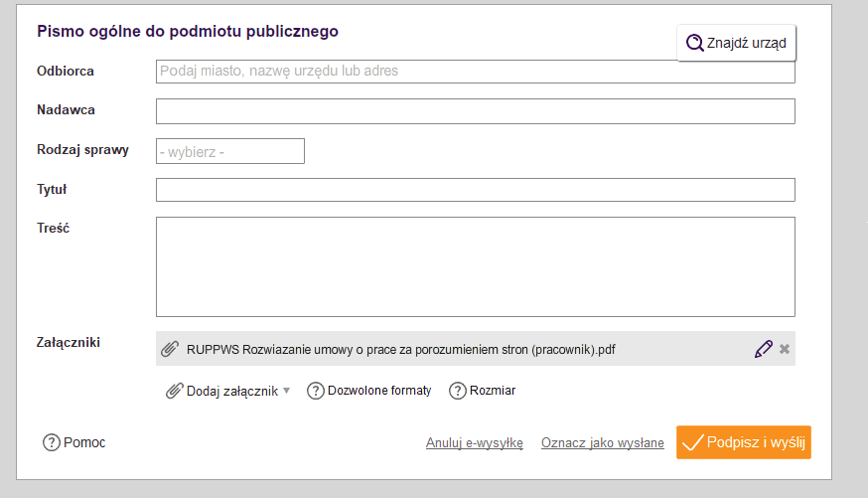Image resolution: width=868 pixels, height=498 pixels.
Task: Click the checkmark icon on Podpisz i wyślij
Action: coord(692,442)
